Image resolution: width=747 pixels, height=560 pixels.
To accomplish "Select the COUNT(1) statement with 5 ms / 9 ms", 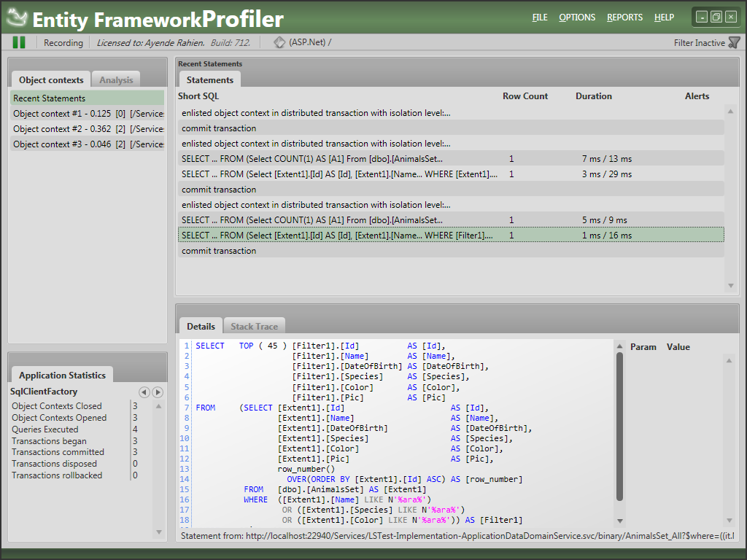I will tap(451, 220).
